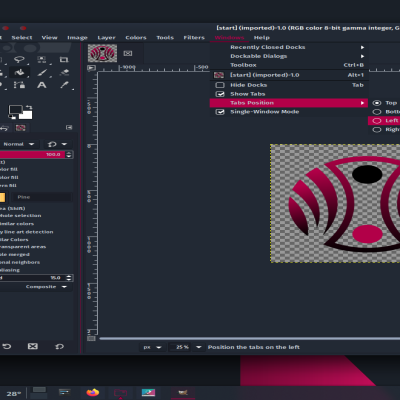Image resolution: width=400 pixels, height=400 pixels.
Task: Choose Toolbox entry in Windows menu
Action: point(289,65)
